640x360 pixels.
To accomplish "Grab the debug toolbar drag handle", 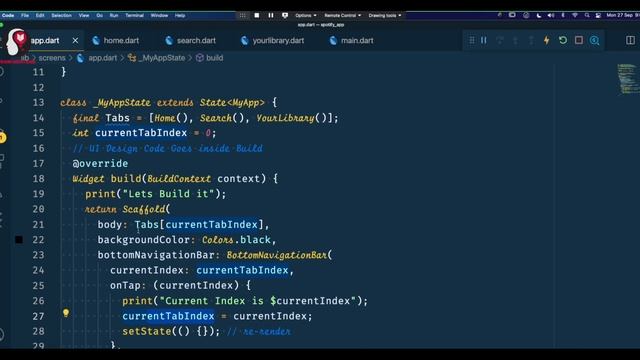I will tap(471, 40).
